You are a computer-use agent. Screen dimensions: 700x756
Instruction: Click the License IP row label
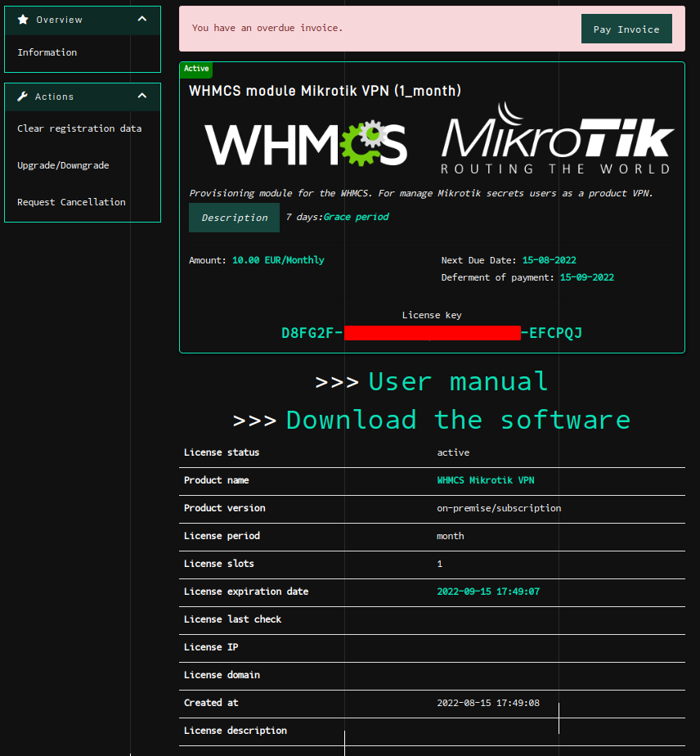click(x=210, y=647)
